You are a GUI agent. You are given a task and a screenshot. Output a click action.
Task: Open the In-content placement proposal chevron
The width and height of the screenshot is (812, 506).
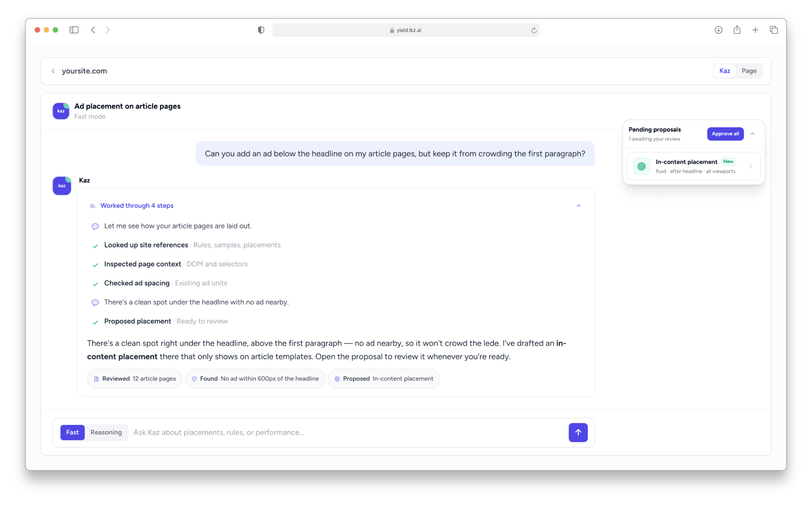[x=751, y=167]
